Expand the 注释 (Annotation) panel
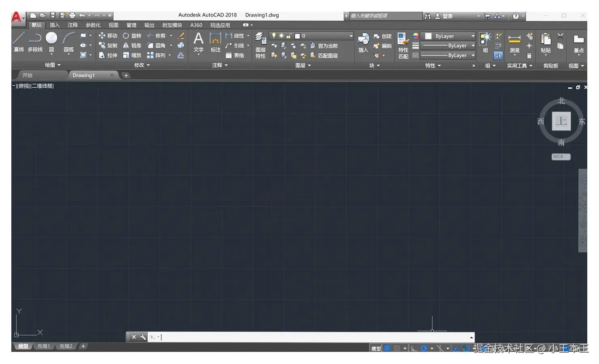Viewport: 599px width, 364px height. (x=220, y=65)
